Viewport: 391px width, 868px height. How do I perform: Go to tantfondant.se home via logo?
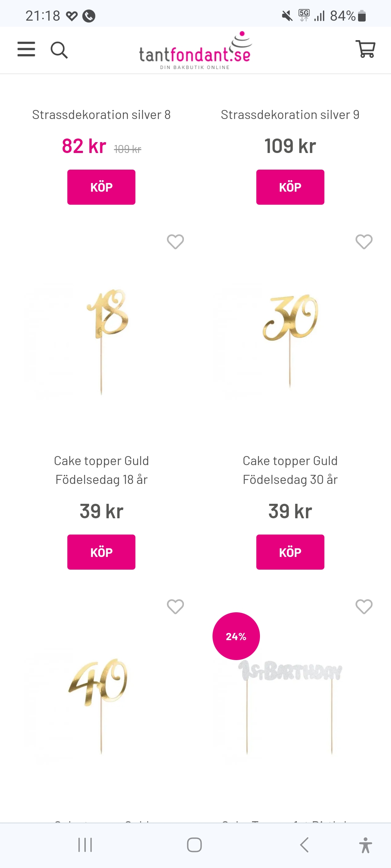click(x=195, y=51)
